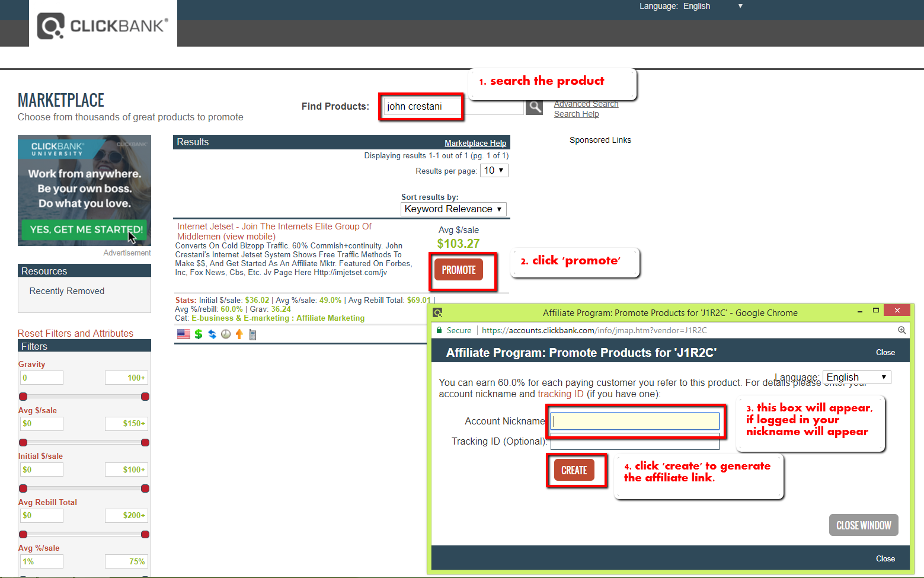This screenshot has width=924, height=578.
Task: Open the Marketplace Help link
Action: tap(475, 143)
